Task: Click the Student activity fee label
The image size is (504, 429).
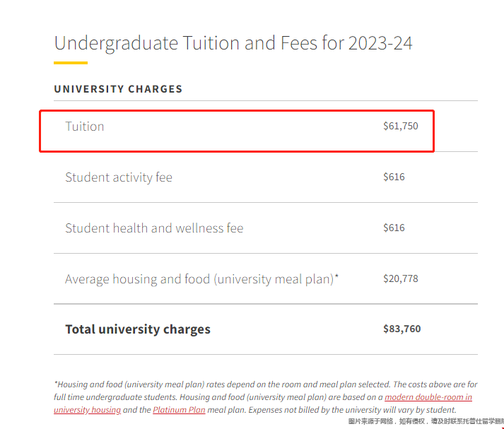Action: pyautogui.click(x=119, y=177)
